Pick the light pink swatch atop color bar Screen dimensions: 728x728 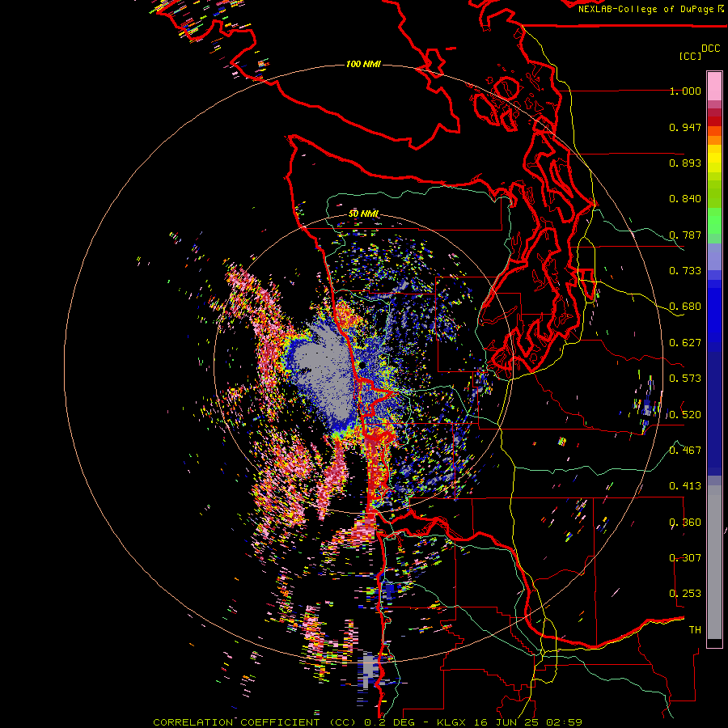coord(714,86)
